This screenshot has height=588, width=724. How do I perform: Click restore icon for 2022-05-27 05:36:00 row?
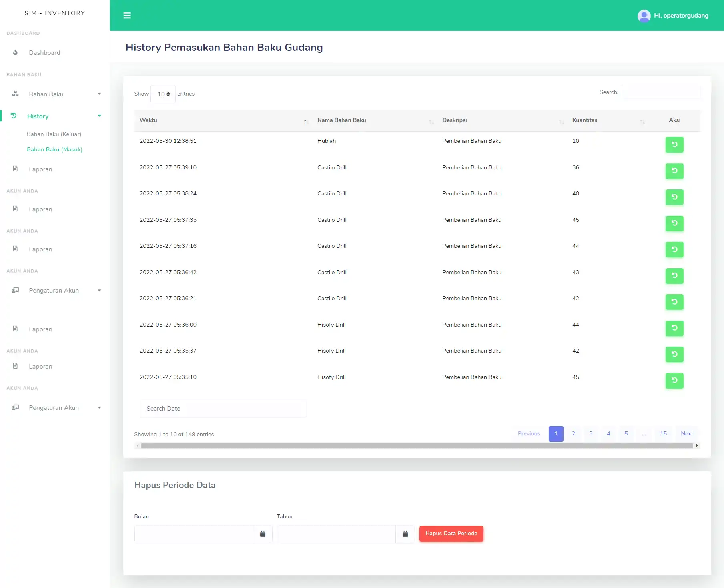(x=674, y=328)
